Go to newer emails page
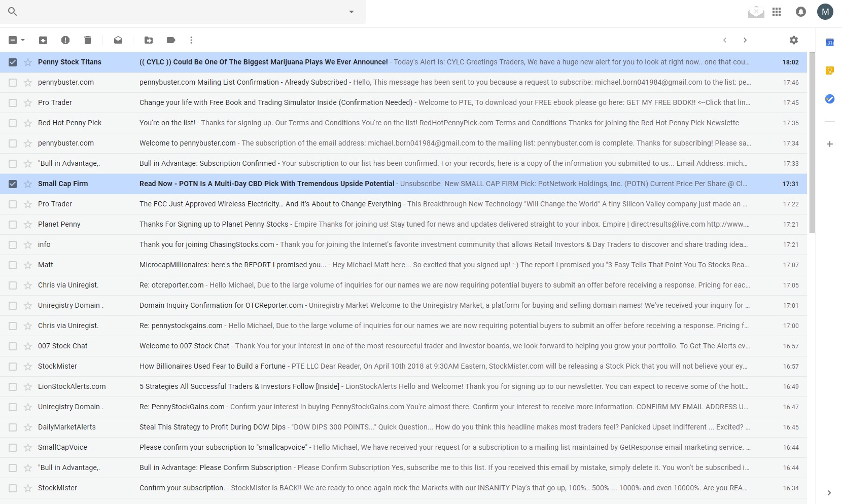The image size is (842, 504). (x=725, y=40)
